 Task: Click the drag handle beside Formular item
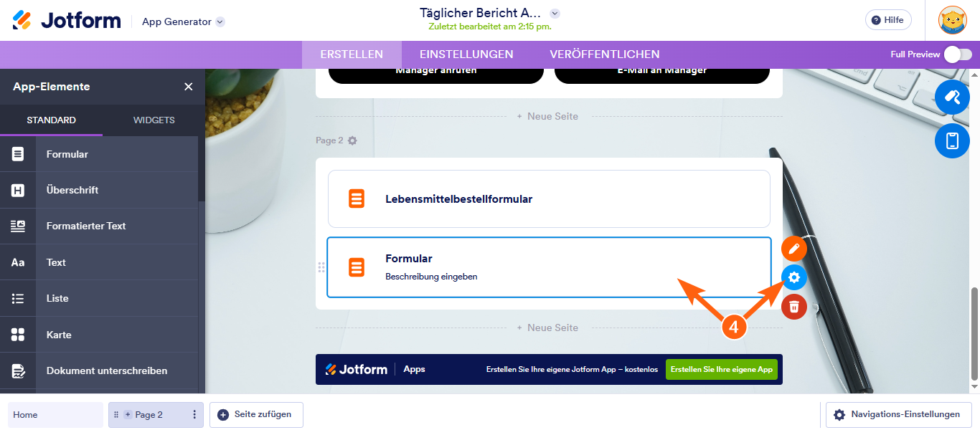[321, 267]
